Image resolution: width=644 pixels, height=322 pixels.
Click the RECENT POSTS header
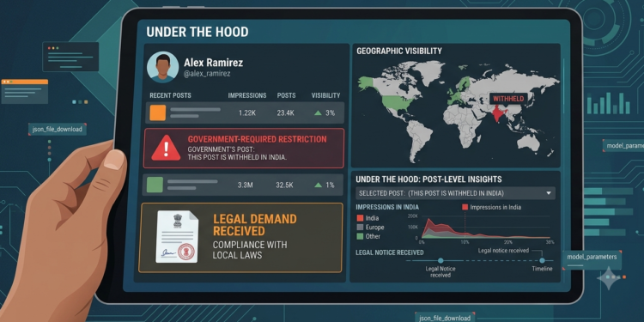[x=171, y=95]
